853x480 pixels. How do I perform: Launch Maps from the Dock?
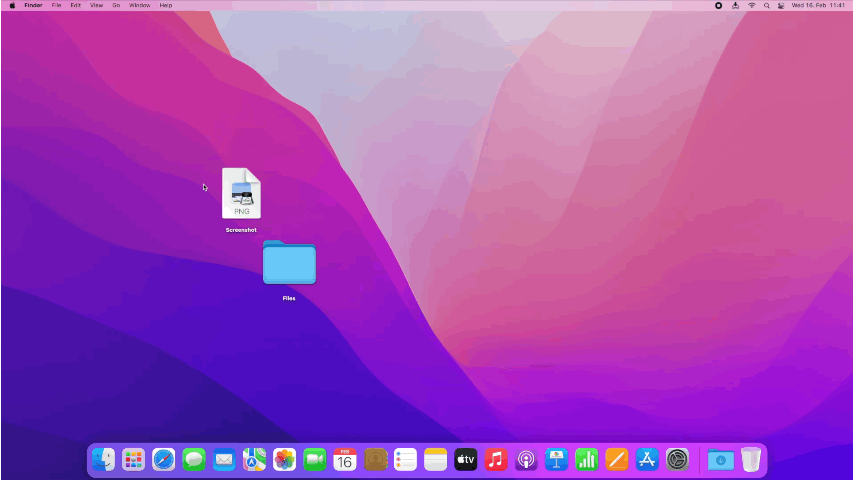(254, 460)
